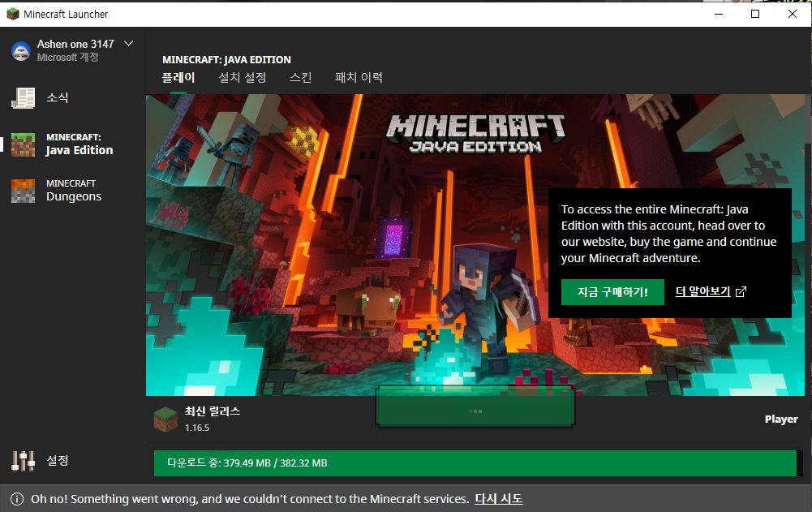Open the 설정 sliders icon
This screenshot has width=812, height=512.
point(24,461)
